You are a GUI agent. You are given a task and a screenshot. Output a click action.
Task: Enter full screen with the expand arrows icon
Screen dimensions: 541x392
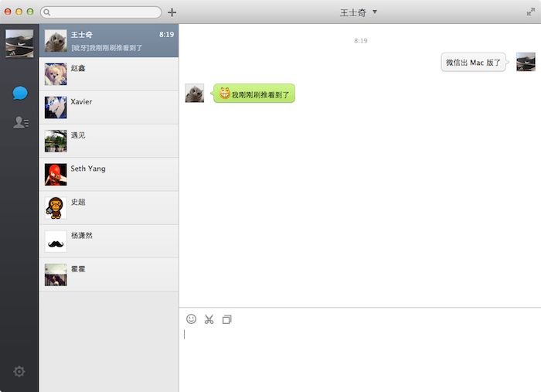click(531, 12)
